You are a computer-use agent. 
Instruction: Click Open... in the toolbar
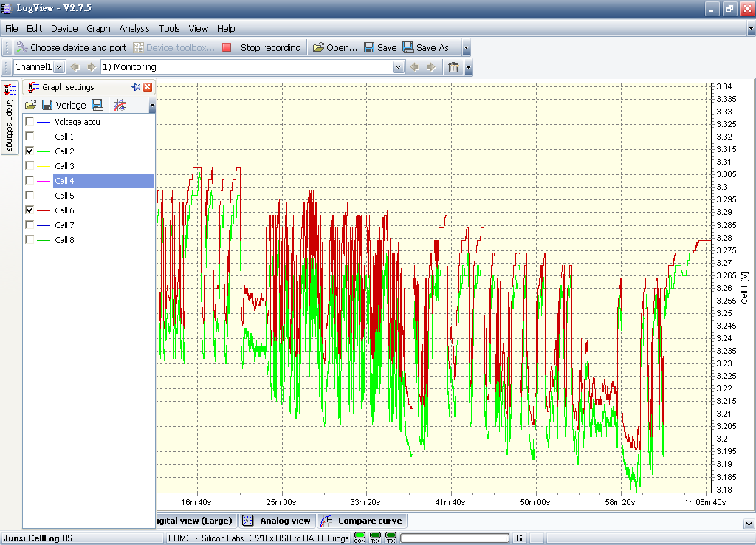[x=335, y=47]
